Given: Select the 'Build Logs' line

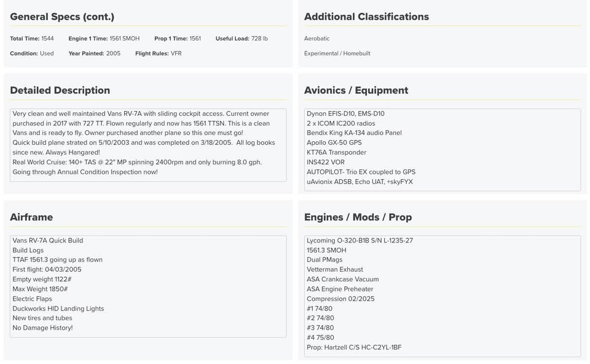Looking at the screenshot, I should click(28, 250).
